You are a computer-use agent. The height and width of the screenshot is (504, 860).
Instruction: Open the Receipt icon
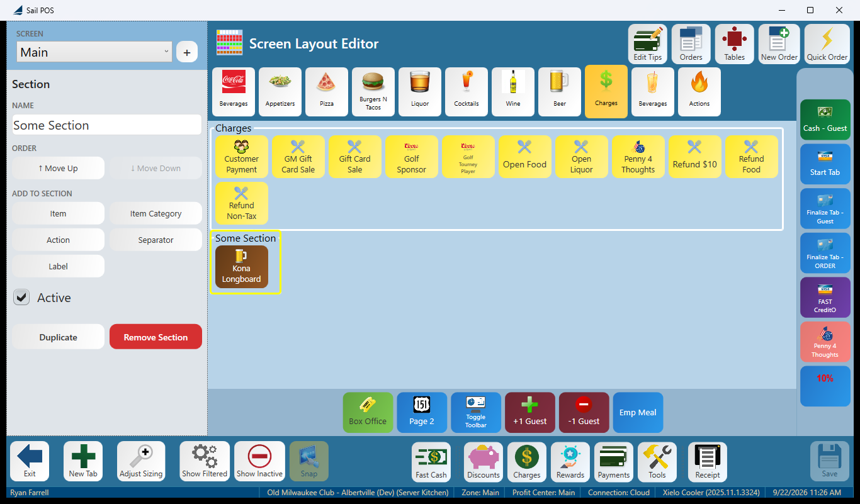708,462
